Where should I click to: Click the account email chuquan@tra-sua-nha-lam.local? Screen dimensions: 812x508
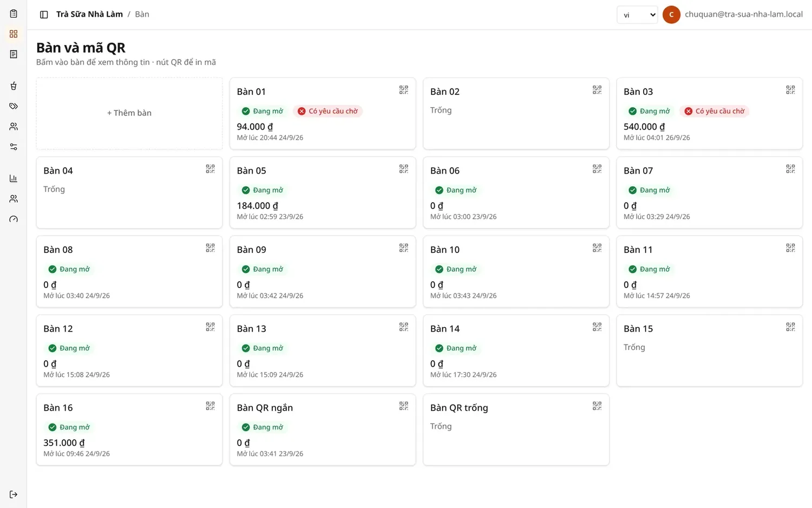pos(744,14)
